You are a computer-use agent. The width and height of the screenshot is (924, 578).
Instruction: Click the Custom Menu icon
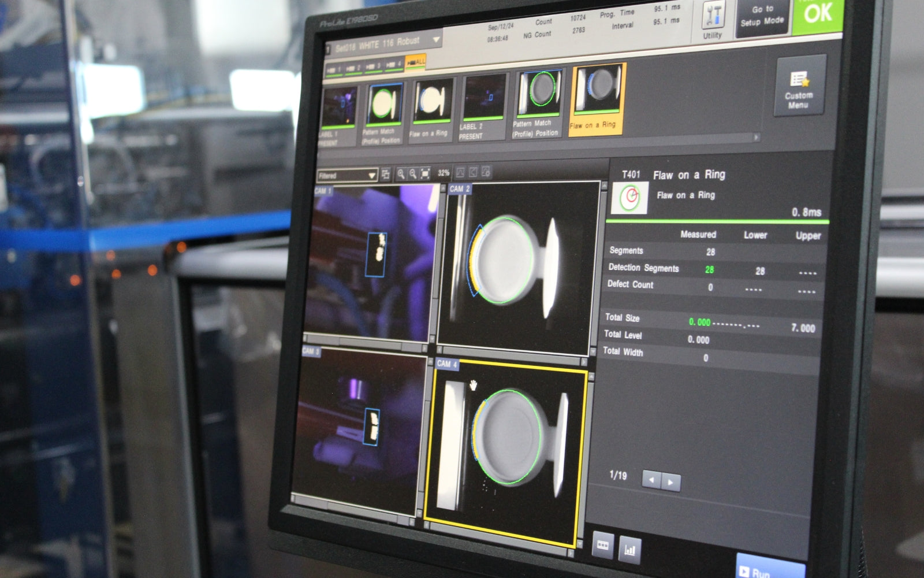point(799,87)
